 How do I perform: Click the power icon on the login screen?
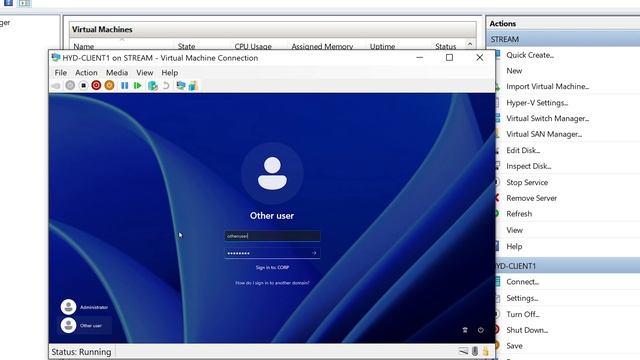pos(481,330)
